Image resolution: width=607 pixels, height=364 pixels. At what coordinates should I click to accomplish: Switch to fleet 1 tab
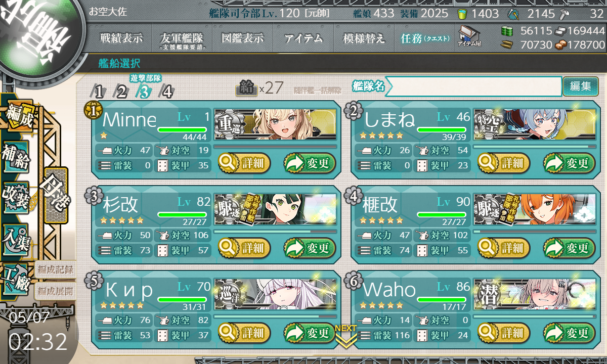click(99, 92)
